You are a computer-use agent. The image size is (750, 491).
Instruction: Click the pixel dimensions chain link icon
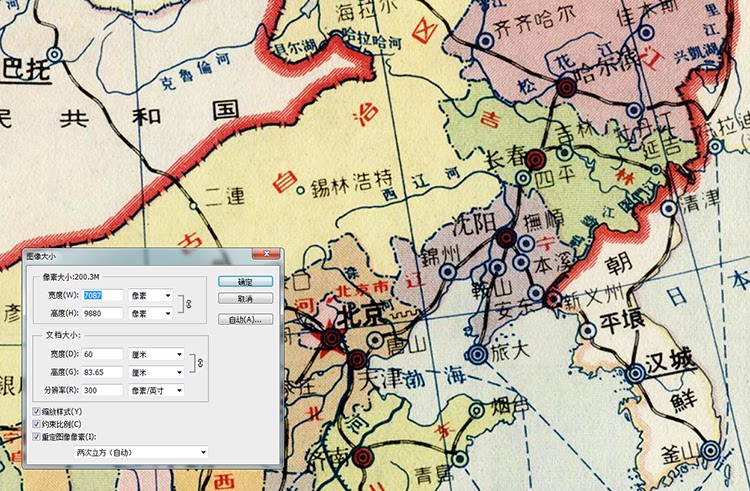tap(189, 304)
